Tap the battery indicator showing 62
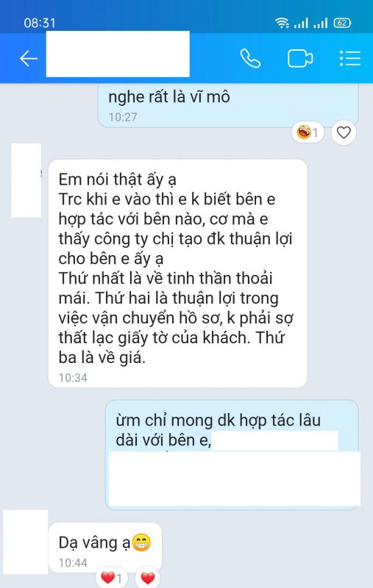The height and width of the screenshot is (588, 373). tap(342, 23)
